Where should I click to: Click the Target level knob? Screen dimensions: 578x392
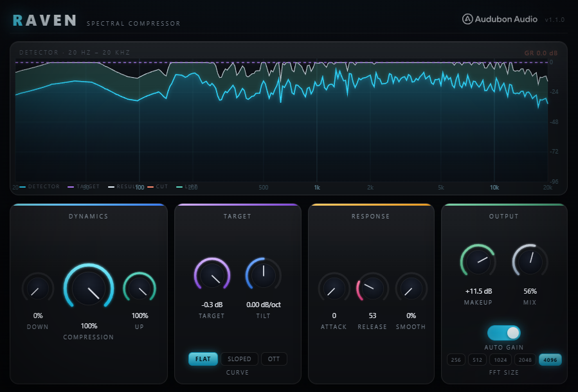[212, 275]
